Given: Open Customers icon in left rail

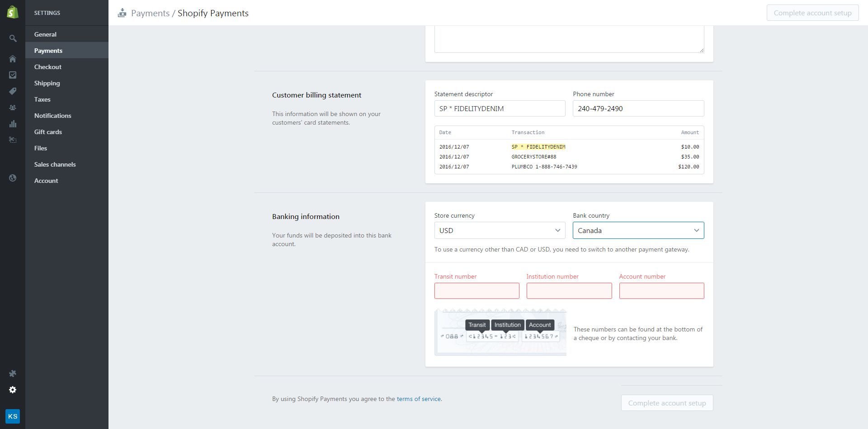Looking at the screenshot, I should click(x=13, y=107).
